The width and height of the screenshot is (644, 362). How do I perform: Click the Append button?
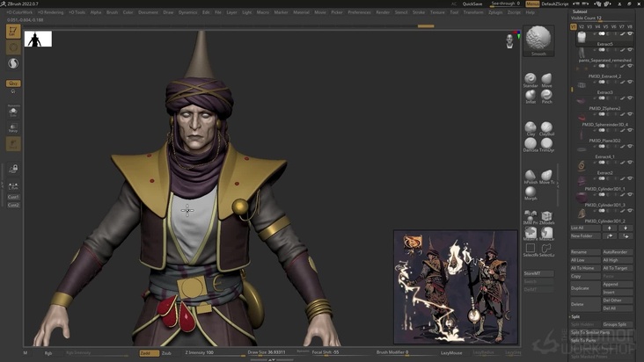pos(618,284)
